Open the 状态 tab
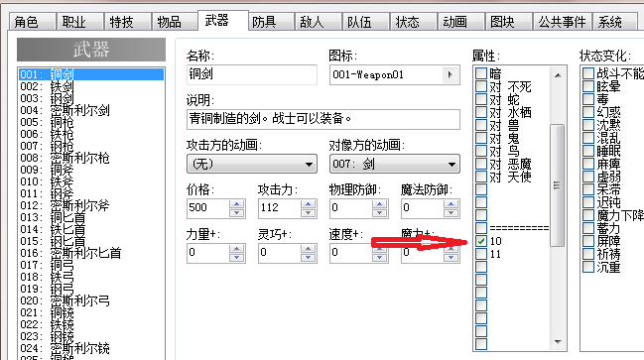Image resolution: width=644 pixels, height=360 pixels. click(x=413, y=22)
